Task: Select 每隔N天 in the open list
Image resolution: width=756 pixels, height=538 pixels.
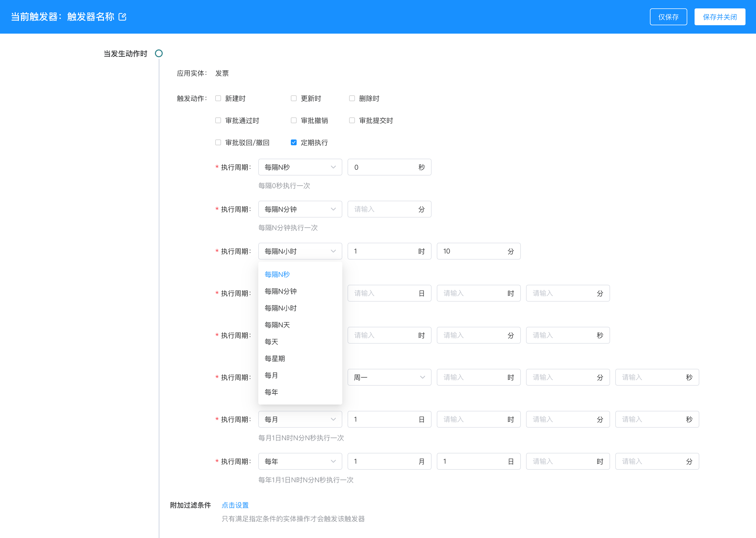Action: [277, 325]
